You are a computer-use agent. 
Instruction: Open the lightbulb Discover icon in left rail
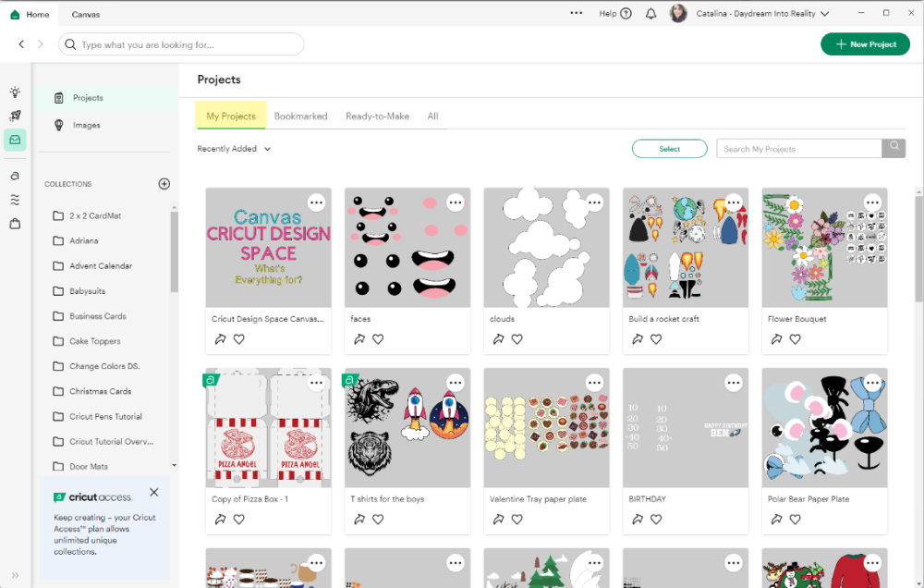click(15, 92)
